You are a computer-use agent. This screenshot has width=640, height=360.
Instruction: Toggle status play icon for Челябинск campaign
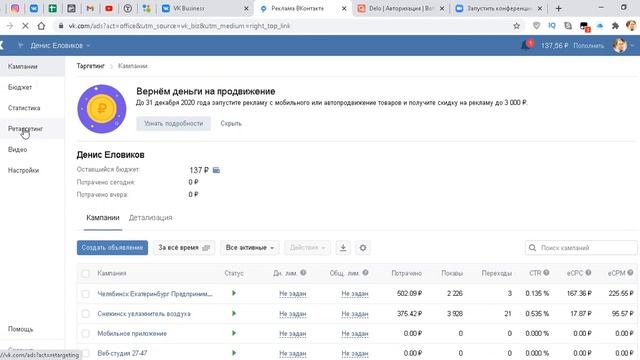click(234, 293)
